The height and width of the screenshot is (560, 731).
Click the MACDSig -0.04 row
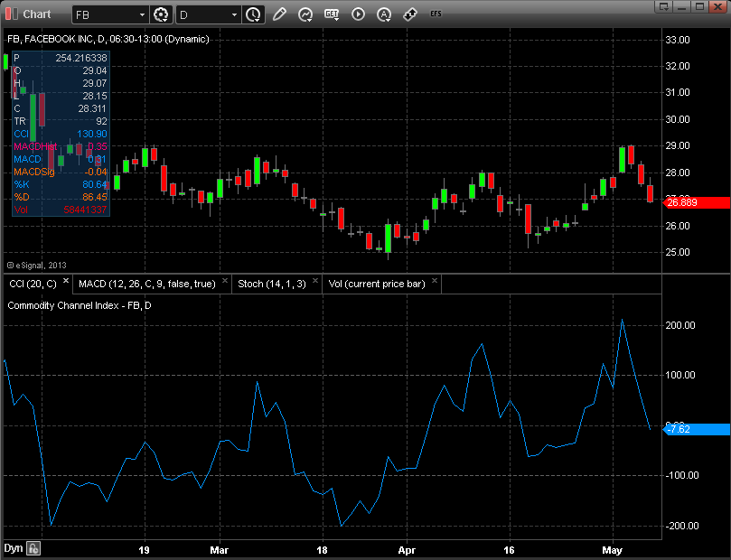pos(61,172)
